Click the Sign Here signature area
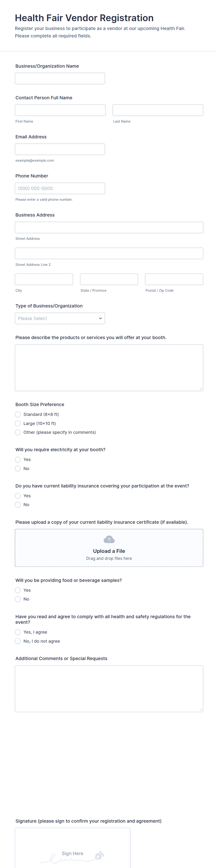Screen dimensions: 216x868 (72, 849)
